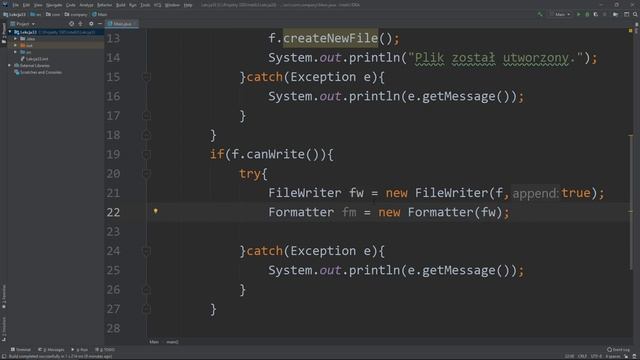This screenshot has width=640, height=360.
Task: Click the intention light bulb on line 22
Action: click(156, 211)
